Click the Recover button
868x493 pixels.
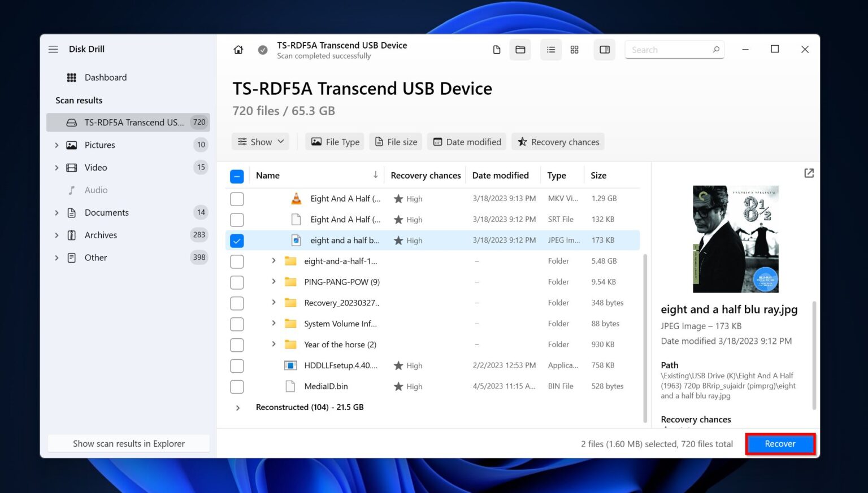(780, 444)
